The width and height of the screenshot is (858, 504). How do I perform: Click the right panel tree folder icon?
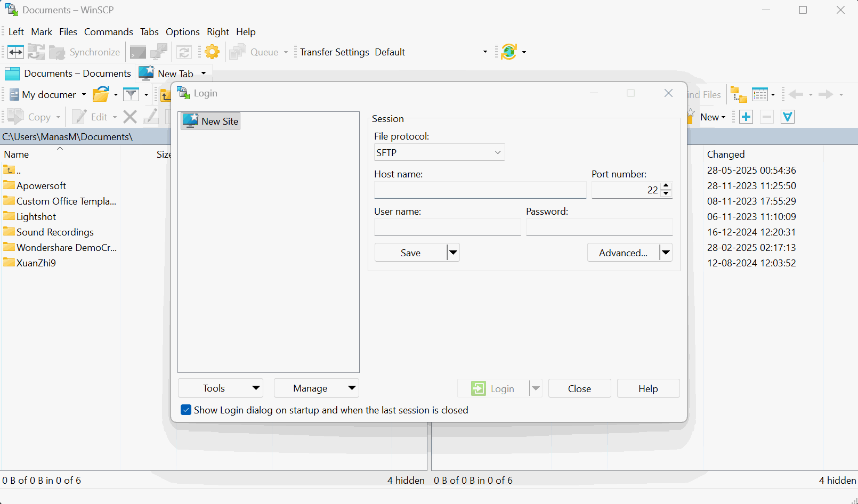tap(738, 95)
